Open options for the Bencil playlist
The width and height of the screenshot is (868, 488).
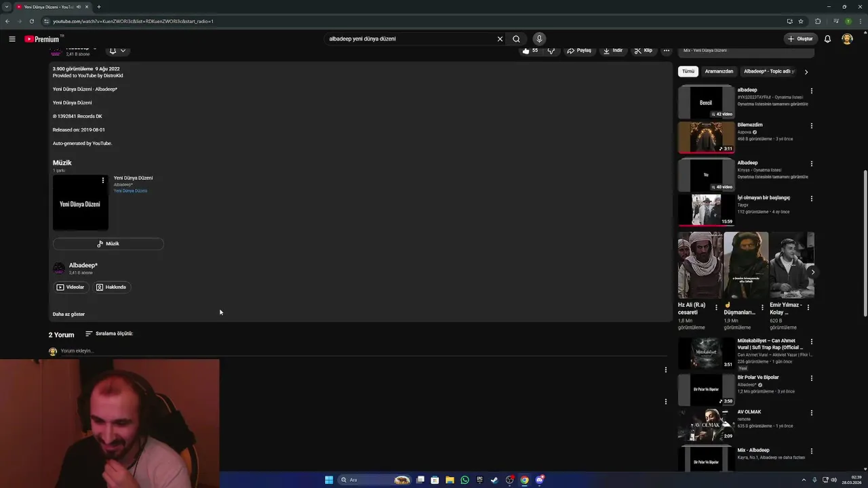[811, 91]
